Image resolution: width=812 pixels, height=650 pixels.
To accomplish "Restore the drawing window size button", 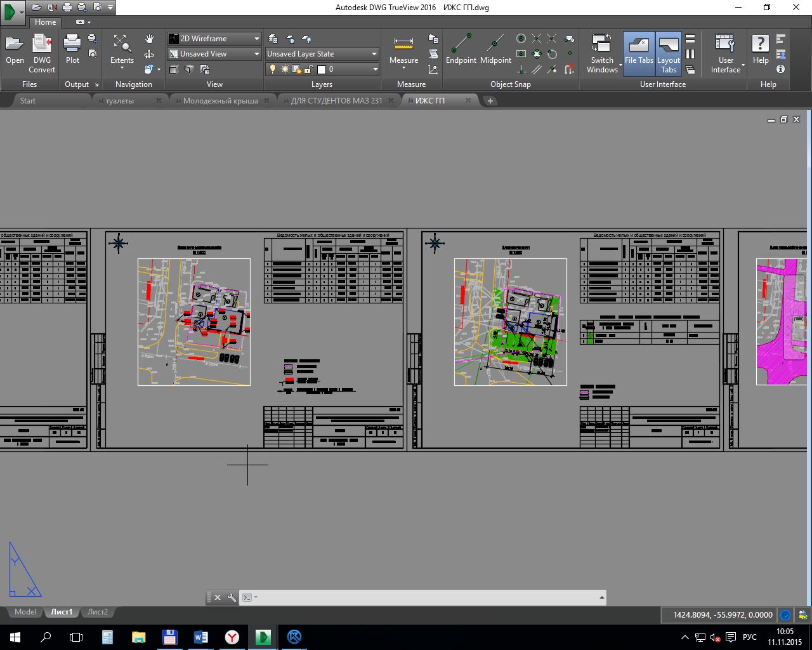I will [783, 119].
